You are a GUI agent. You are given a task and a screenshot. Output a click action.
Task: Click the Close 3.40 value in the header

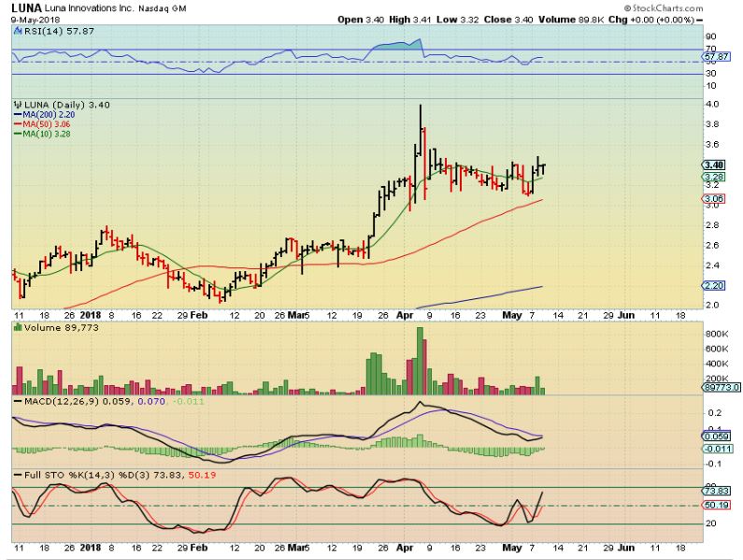(508, 20)
